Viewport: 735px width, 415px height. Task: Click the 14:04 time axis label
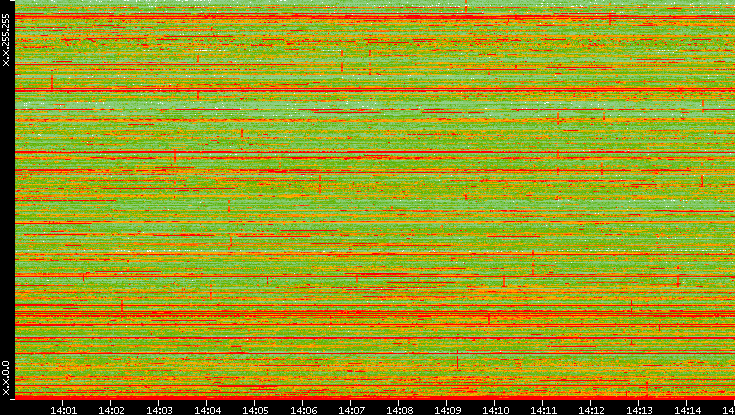tap(207, 410)
